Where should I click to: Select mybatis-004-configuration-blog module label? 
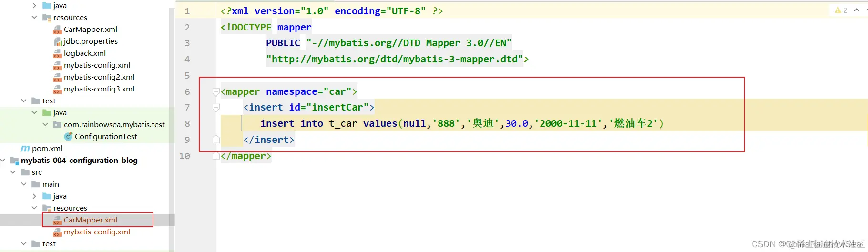pyautogui.click(x=79, y=161)
